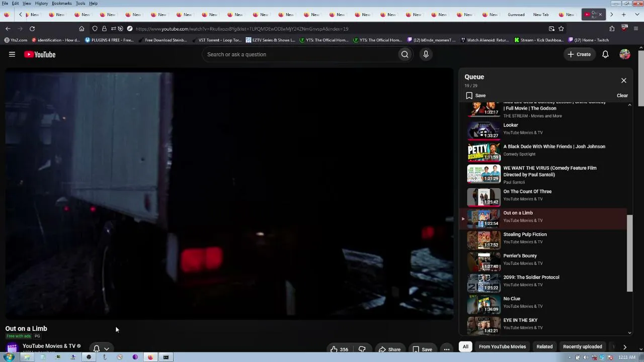644x362 pixels.
Task: Click inside the YouTube search box
Action: pyautogui.click(x=300, y=54)
